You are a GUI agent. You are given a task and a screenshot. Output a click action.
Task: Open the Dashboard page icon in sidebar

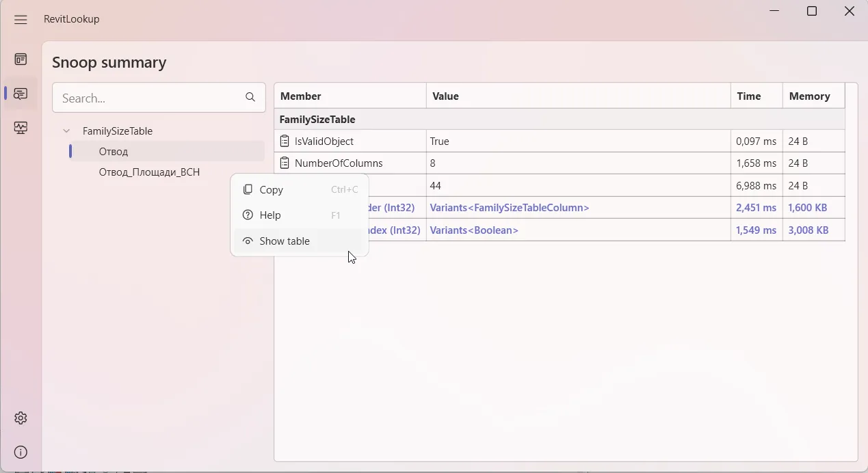(x=21, y=59)
